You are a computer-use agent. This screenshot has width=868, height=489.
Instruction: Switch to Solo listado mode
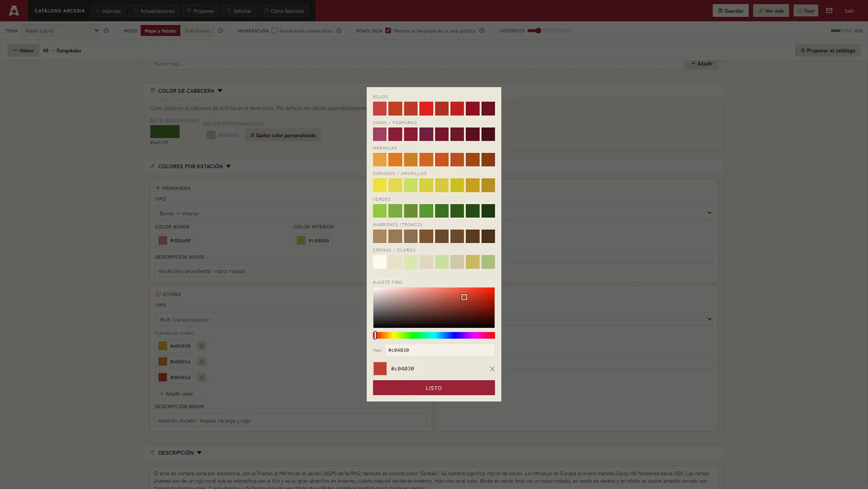coord(197,31)
